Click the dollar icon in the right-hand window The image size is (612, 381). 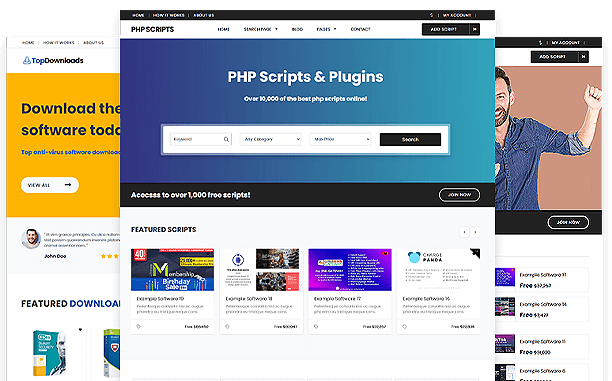(x=540, y=43)
